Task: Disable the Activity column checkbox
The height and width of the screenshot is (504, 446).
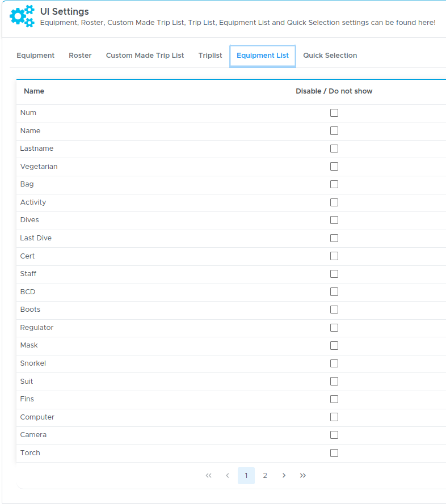Action: tap(334, 202)
